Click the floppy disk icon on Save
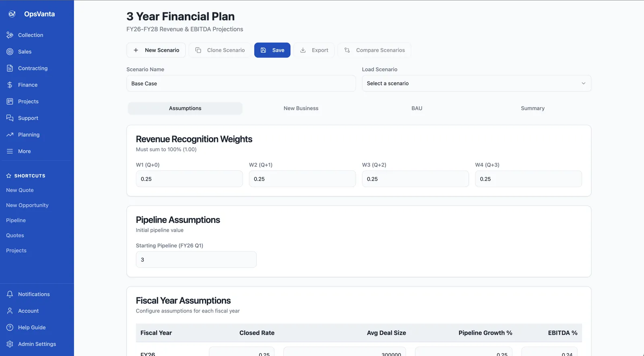Viewport: 644px width, 356px height. [x=263, y=50]
